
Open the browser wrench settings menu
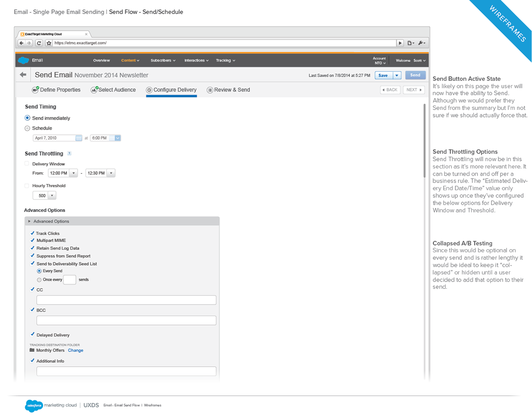[422, 43]
